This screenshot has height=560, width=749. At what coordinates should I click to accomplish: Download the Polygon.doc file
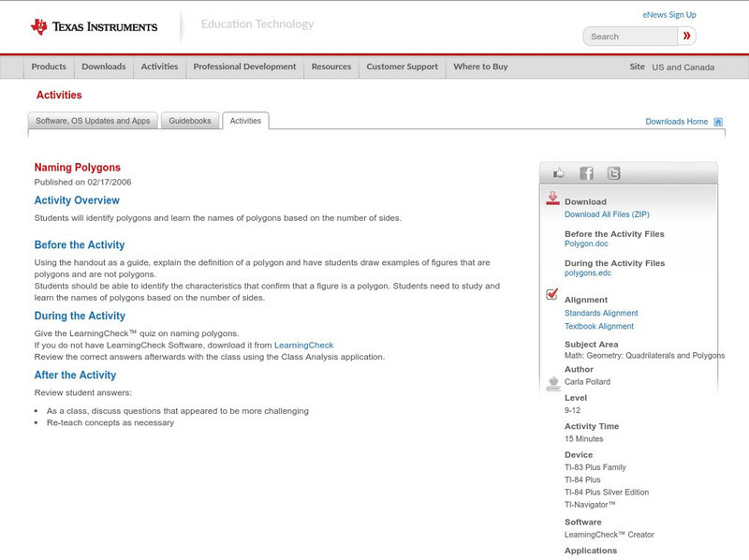pyautogui.click(x=586, y=243)
